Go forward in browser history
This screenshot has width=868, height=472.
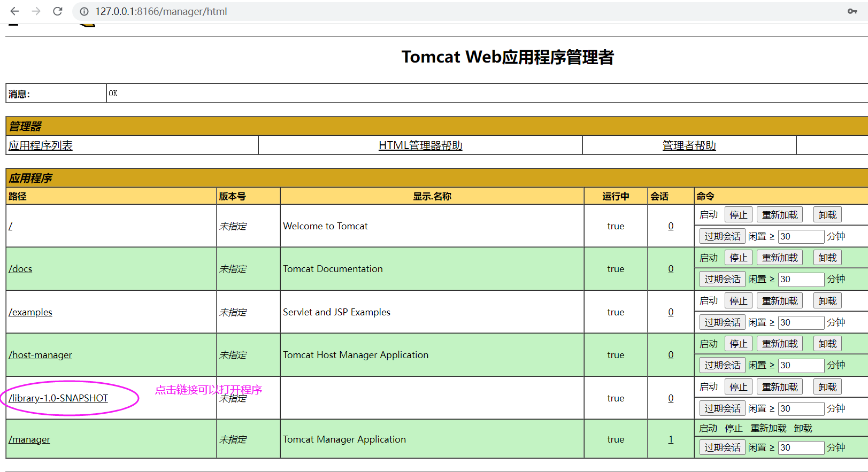pyautogui.click(x=36, y=11)
